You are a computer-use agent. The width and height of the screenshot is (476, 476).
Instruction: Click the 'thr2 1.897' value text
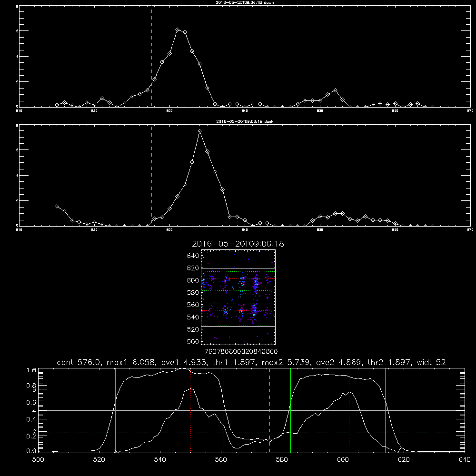point(389,362)
